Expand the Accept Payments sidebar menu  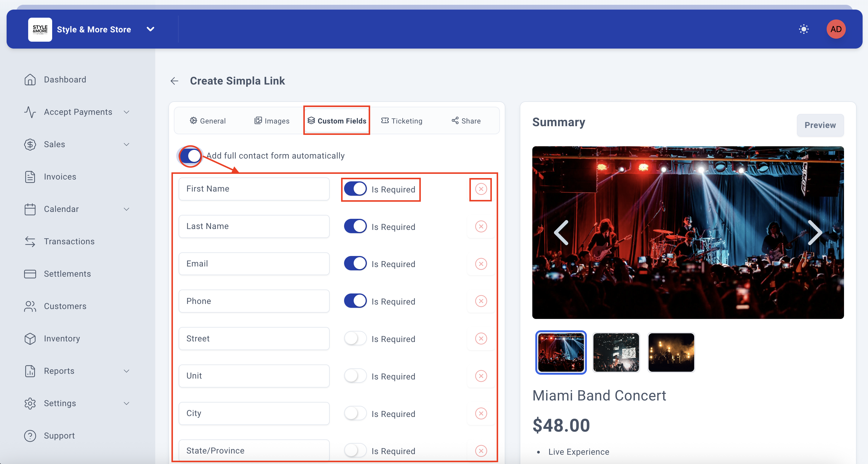(x=78, y=112)
